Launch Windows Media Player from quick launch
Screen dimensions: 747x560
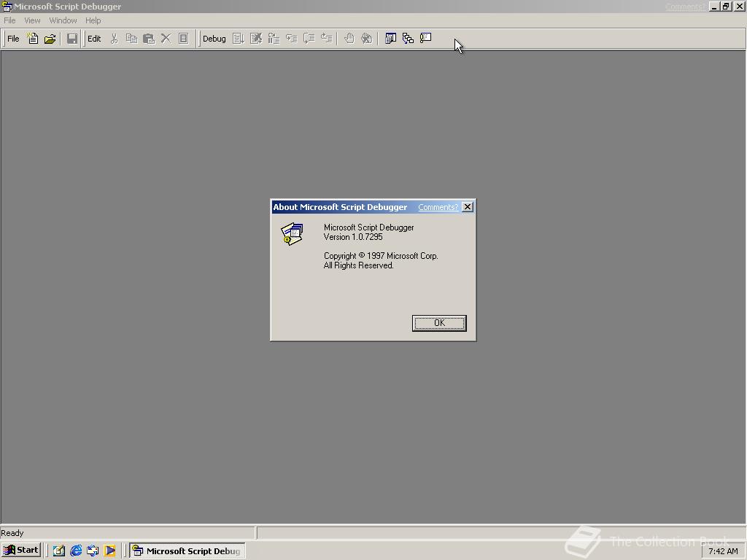point(109,551)
